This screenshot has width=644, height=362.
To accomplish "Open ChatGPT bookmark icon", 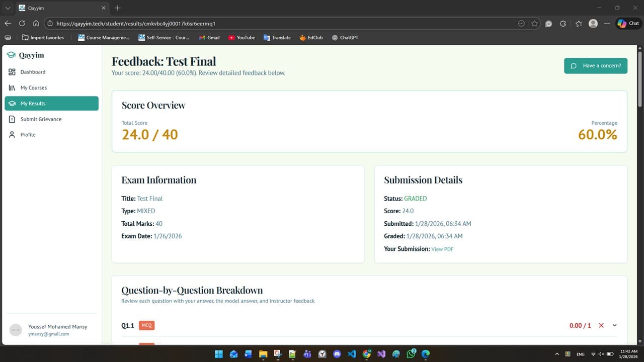I will pos(334,37).
